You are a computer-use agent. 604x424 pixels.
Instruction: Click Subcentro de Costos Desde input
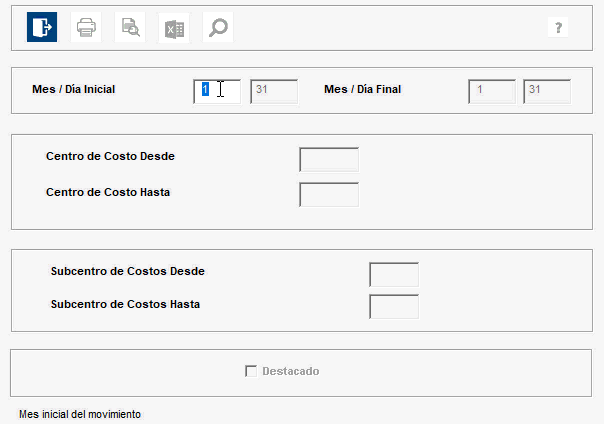(394, 275)
